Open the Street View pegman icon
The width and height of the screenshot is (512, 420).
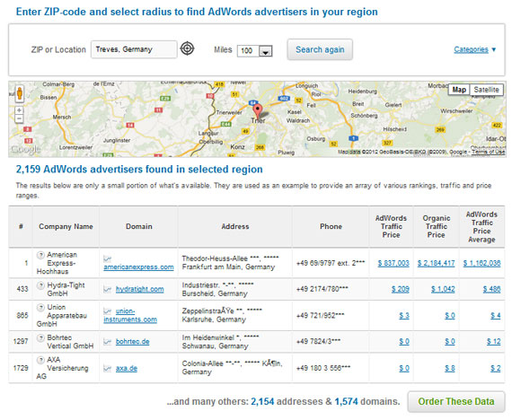pos(20,93)
